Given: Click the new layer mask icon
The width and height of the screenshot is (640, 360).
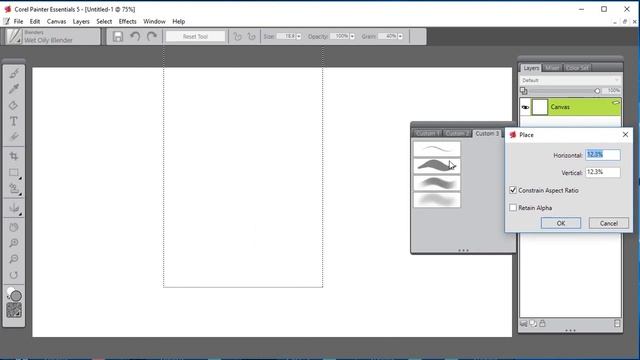Looking at the screenshot, I should click(x=533, y=324).
